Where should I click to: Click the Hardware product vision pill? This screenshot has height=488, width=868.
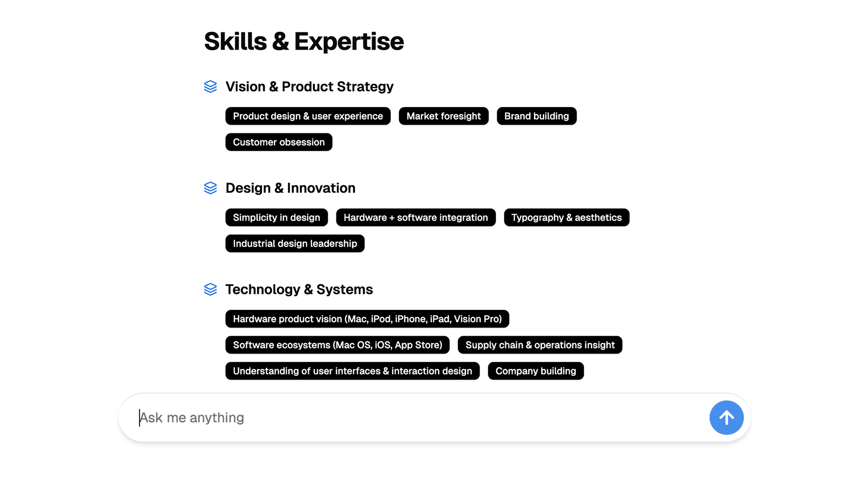pos(367,319)
